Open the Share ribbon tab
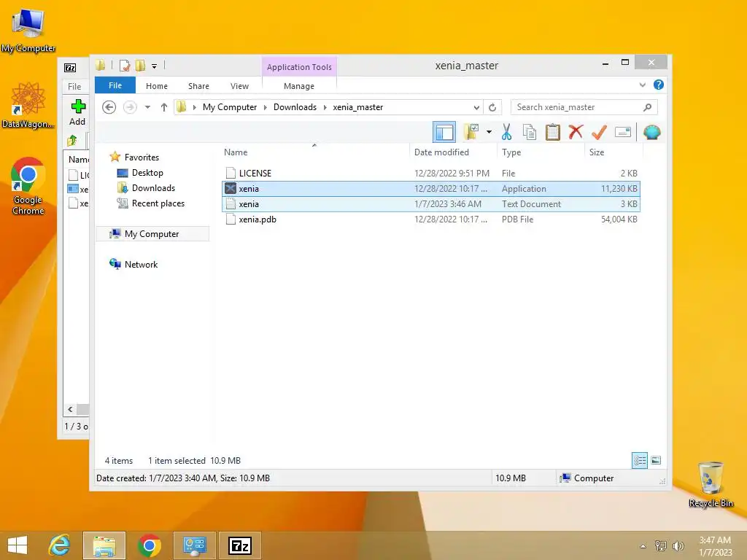 (x=198, y=86)
